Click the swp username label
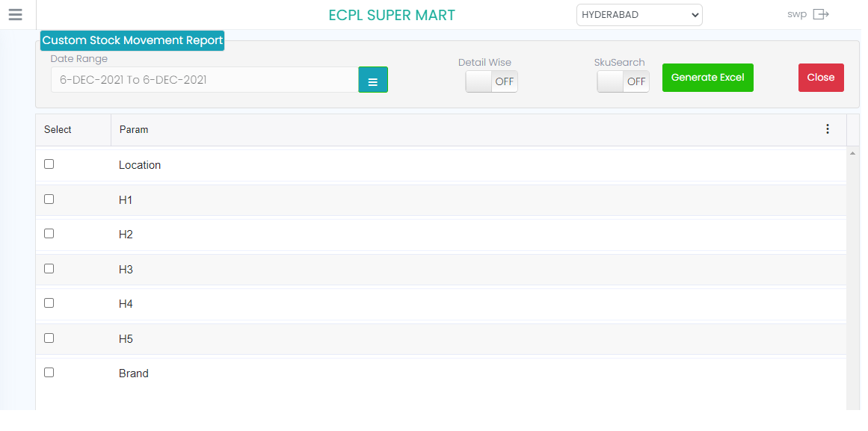868x431 pixels. 796,14
